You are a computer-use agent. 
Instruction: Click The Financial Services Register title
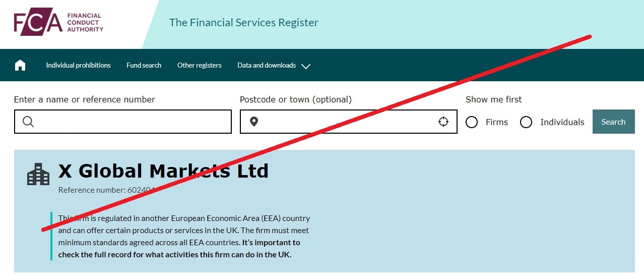point(244,23)
